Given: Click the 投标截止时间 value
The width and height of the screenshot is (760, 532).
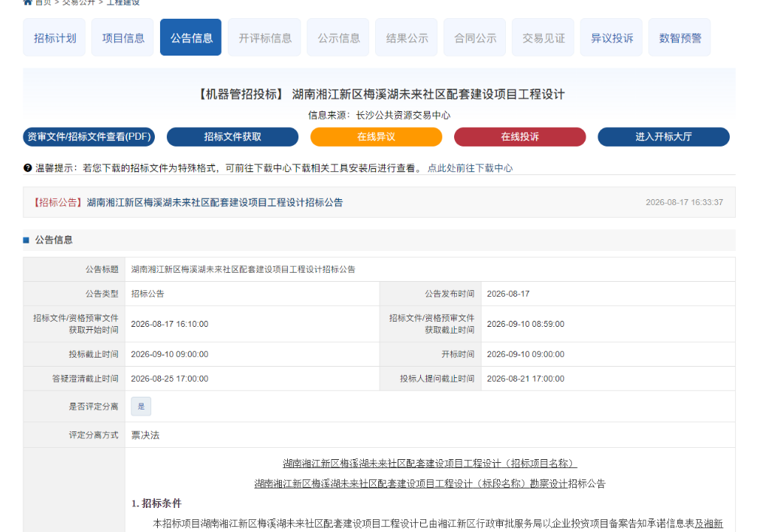Looking at the screenshot, I should (170, 354).
